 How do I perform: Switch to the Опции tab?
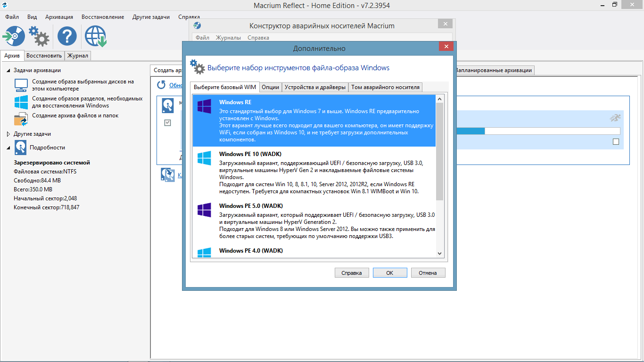tap(270, 87)
